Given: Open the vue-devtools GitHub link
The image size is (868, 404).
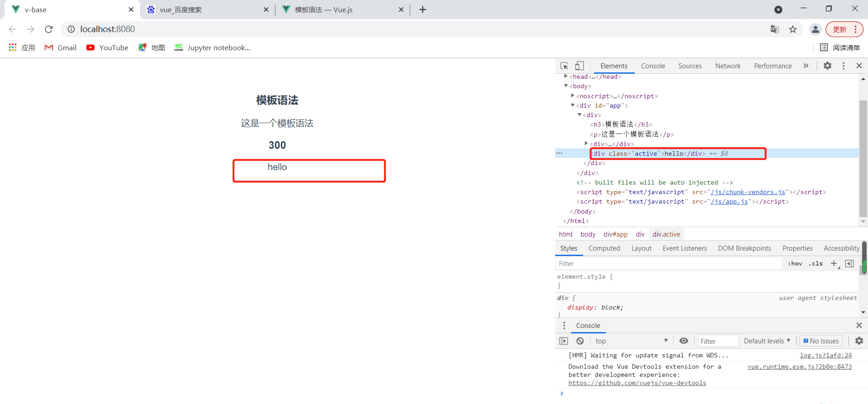Looking at the screenshot, I should 637,383.
